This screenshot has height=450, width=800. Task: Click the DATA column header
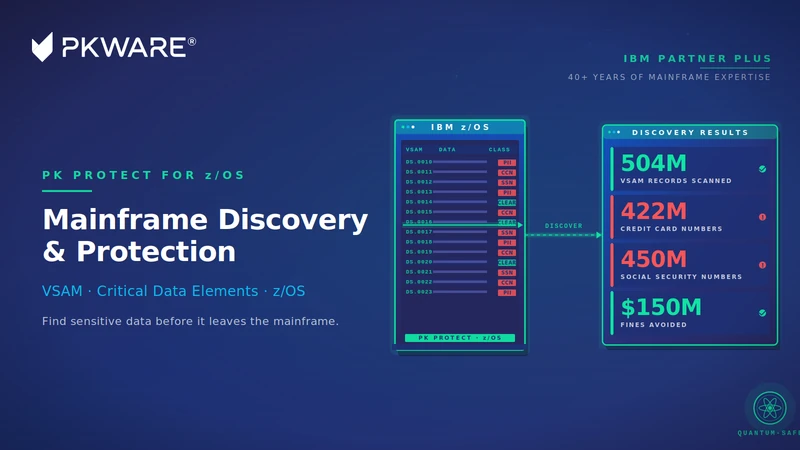447,149
